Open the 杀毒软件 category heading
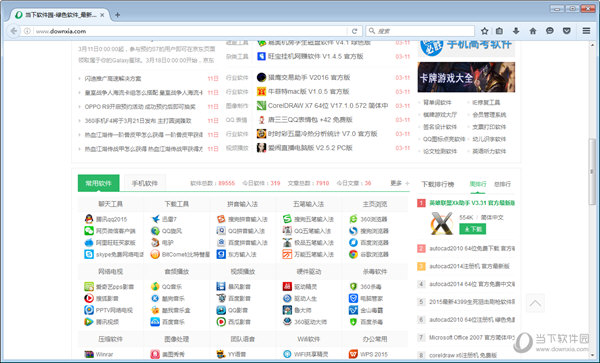 375,272
